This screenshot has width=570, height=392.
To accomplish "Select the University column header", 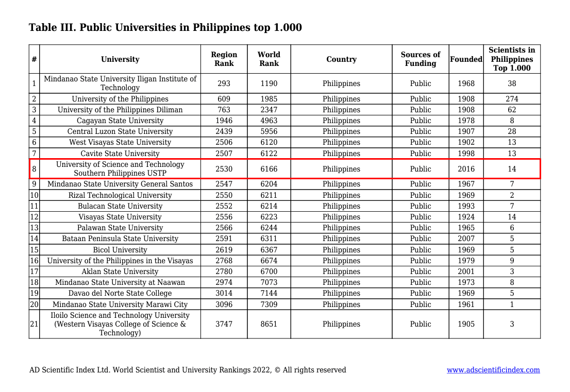I will (x=120, y=59).
